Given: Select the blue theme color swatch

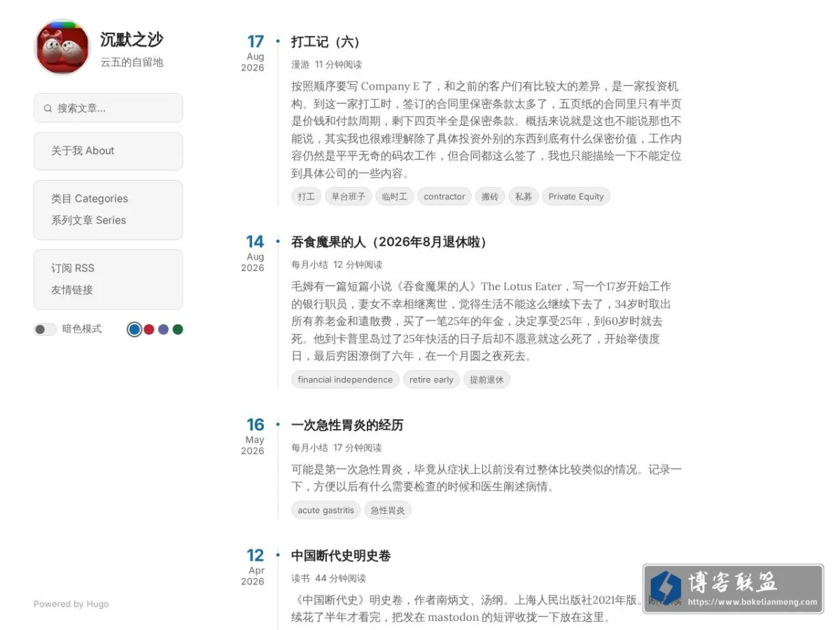Looking at the screenshot, I should click(x=134, y=329).
